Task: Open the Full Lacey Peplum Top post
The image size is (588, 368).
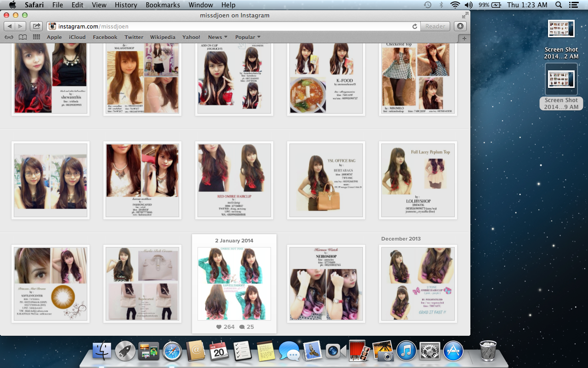Action: (x=418, y=180)
